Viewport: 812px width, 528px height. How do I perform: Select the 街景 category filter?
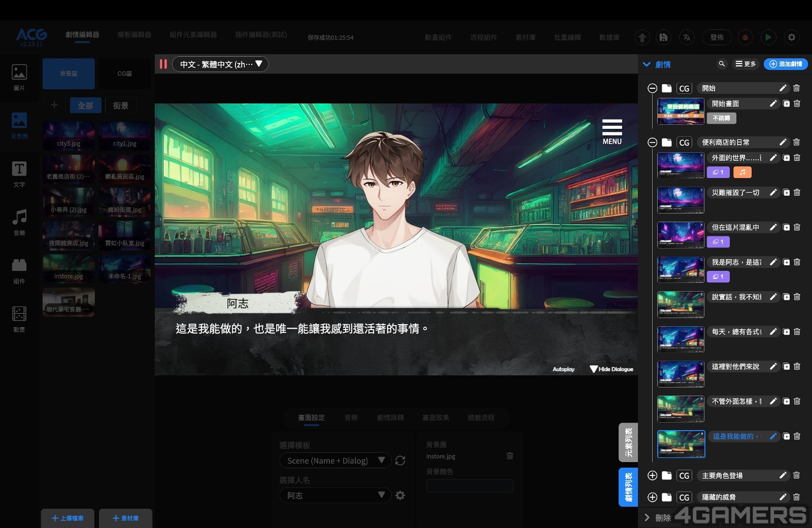(x=121, y=105)
